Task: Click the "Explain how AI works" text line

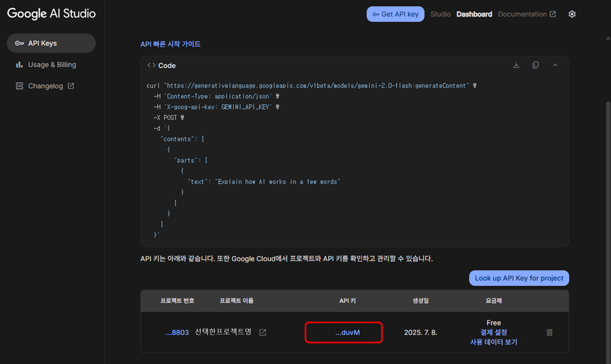Action: 264,182
